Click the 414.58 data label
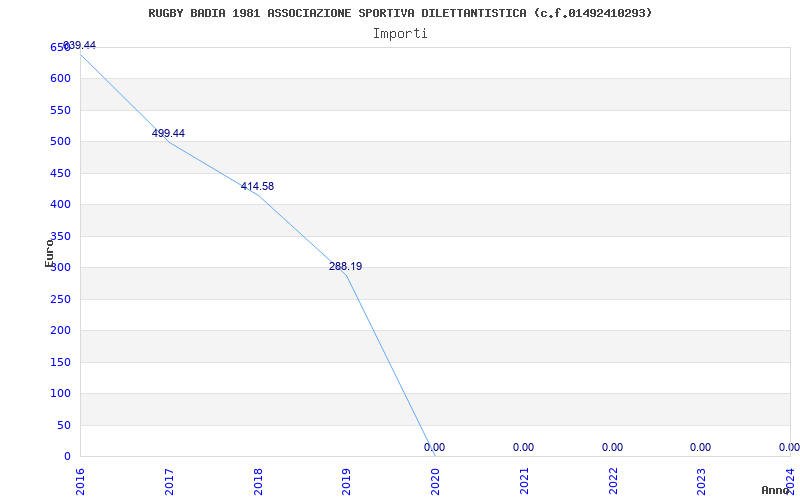Screen dimensions: 800x500 (257, 186)
